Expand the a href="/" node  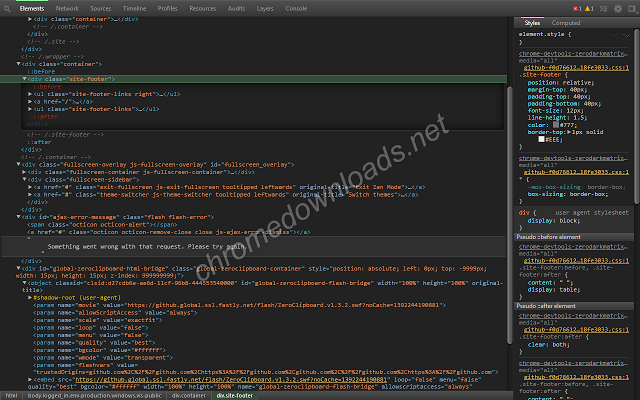pos(30,102)
